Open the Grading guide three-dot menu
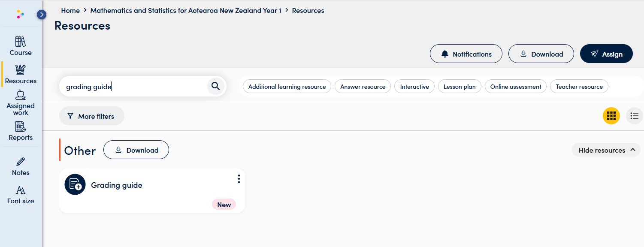The width and height of the screenshot is (644, 247). (239, 179)
